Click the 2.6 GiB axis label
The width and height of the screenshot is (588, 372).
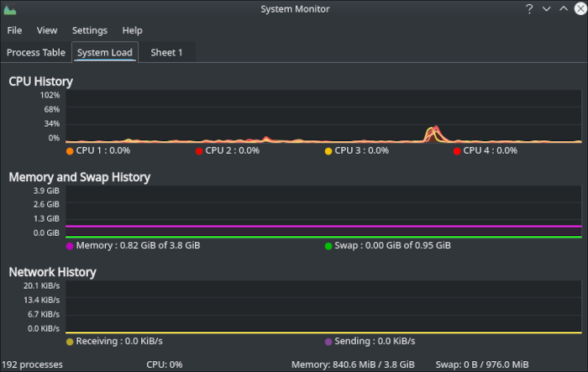click(x=46, y=204)
